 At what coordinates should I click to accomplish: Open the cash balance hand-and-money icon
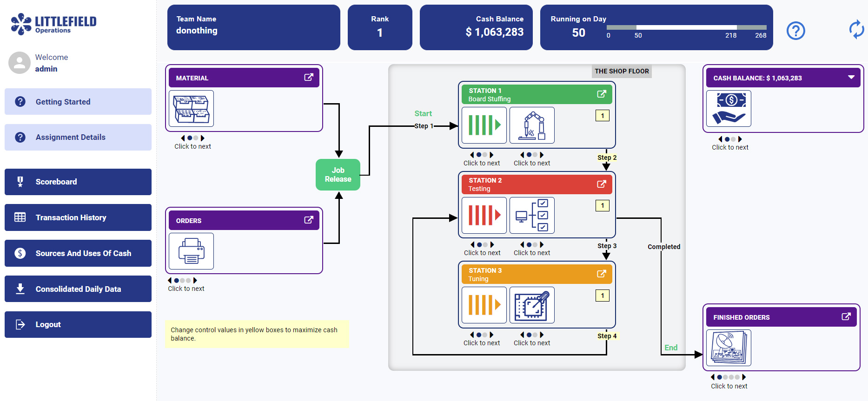pos(729,108)
